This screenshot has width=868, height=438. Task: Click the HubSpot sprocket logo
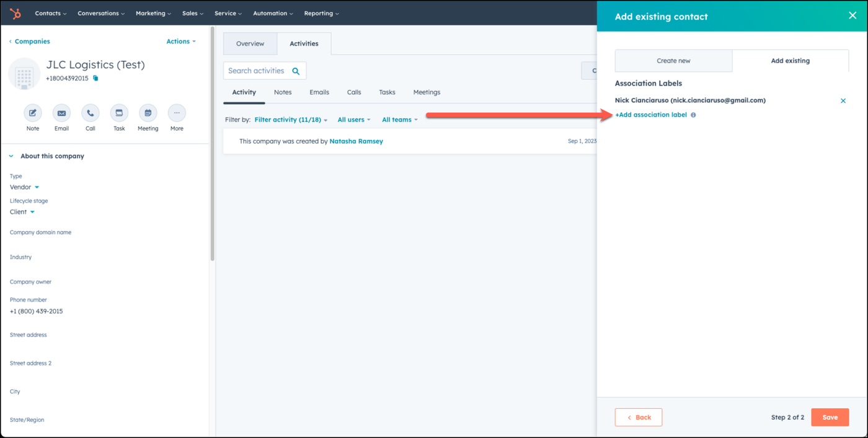coord(15,13)
